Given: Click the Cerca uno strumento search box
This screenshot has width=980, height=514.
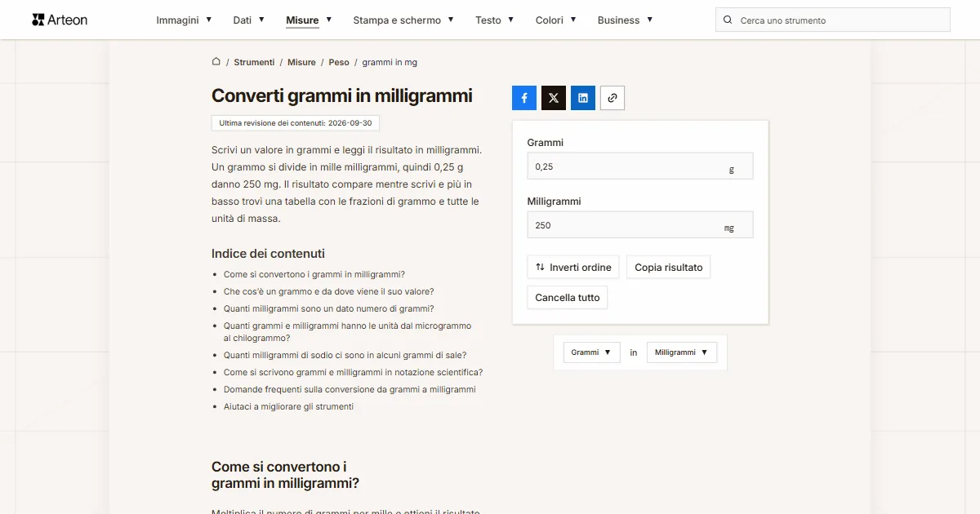Looking at the screenshot, I should click(x=833, y=20).
